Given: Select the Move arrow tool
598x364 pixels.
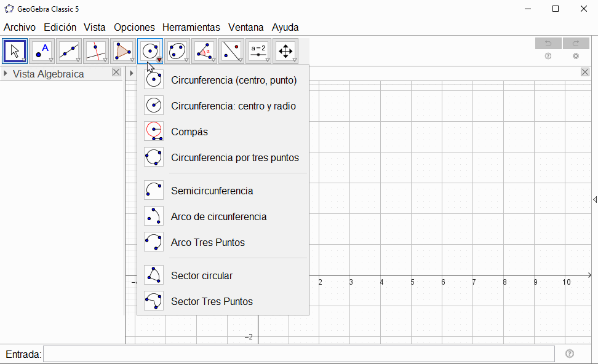Looking at the screenshot, I should (15, 51).
